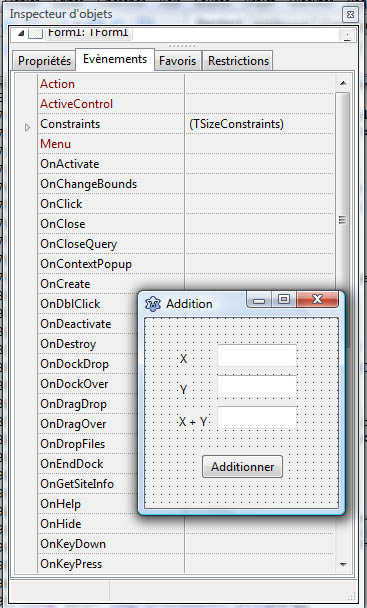
Task: Expand the Constraints property row
Action: coord(27,127)
